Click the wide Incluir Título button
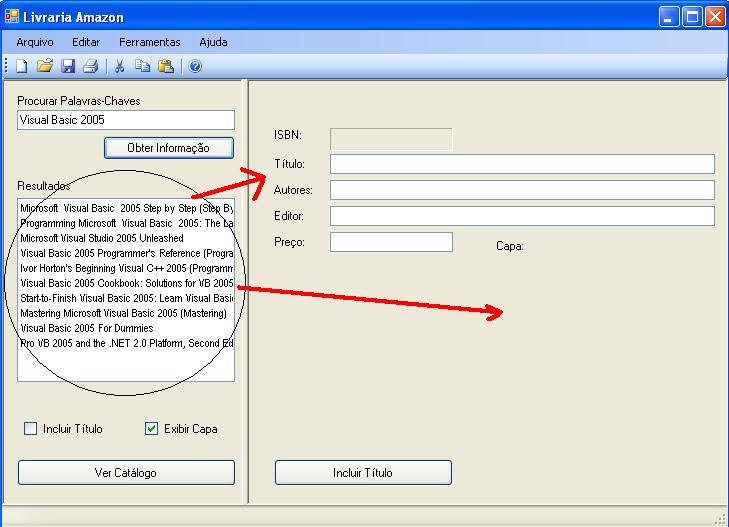 click(363, 473)
